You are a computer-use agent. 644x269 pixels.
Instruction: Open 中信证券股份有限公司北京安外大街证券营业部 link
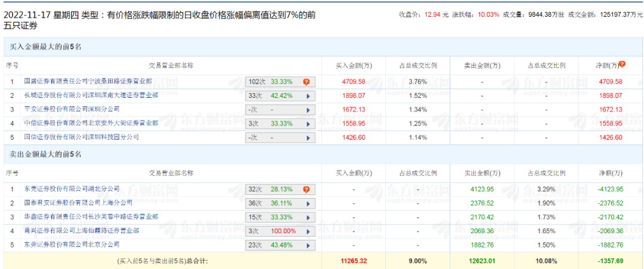pos(91,123)
